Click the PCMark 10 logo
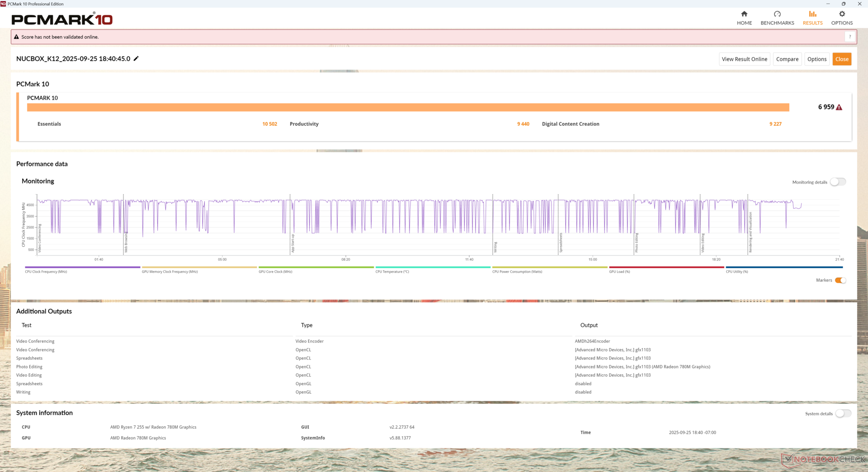 coord(62,19)
